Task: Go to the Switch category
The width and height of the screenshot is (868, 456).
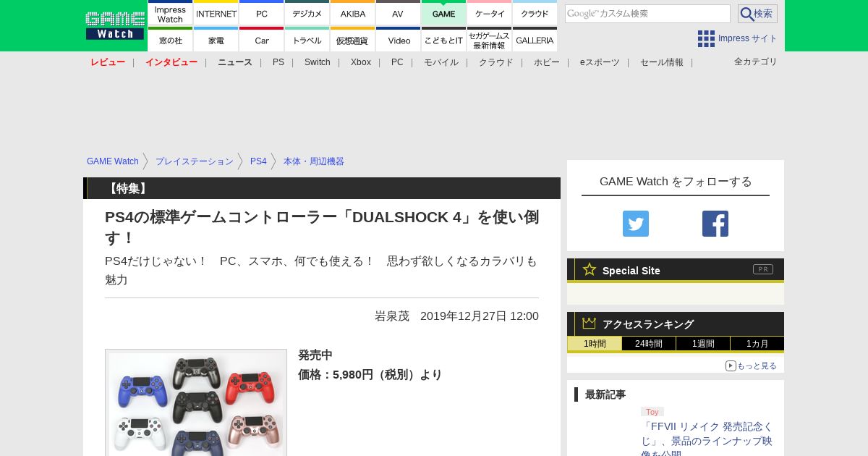Action: coord(318,62)
